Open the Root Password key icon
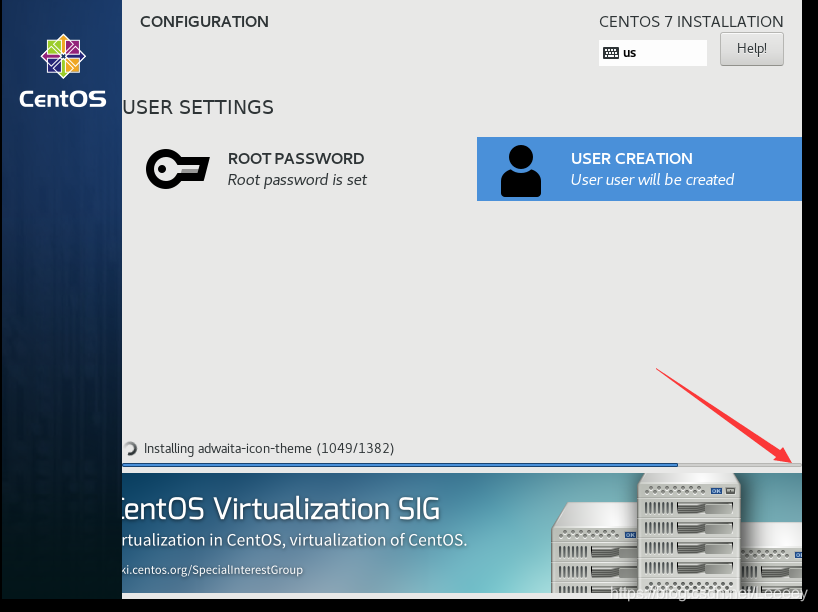This screenshot has width=818, height=612. 177,169
